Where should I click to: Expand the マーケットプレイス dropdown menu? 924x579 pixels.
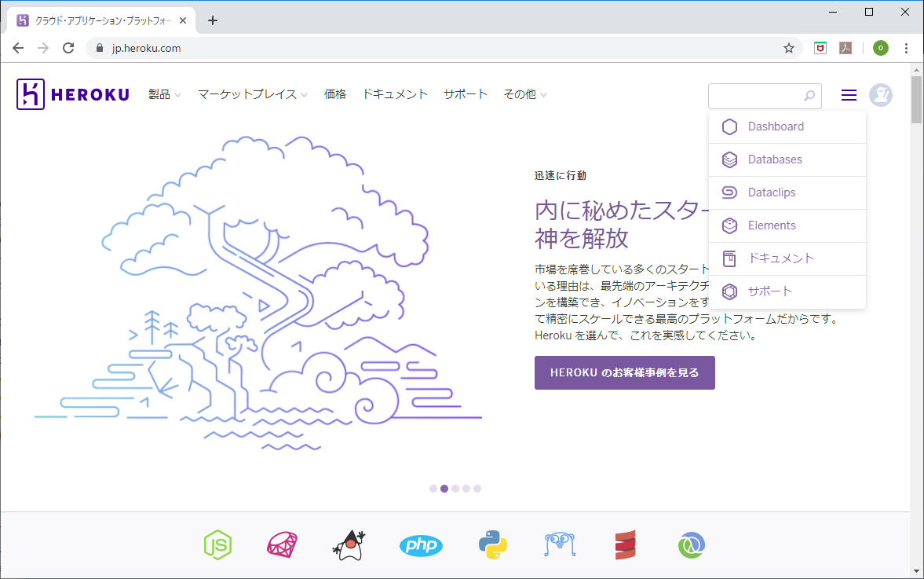point(252,94)
